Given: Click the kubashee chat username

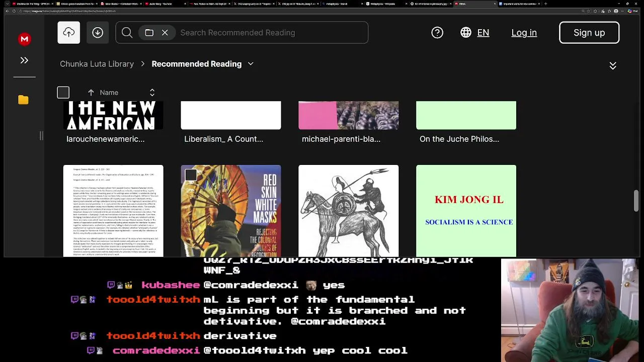Looking at the screenshot, I should (171, 285).
